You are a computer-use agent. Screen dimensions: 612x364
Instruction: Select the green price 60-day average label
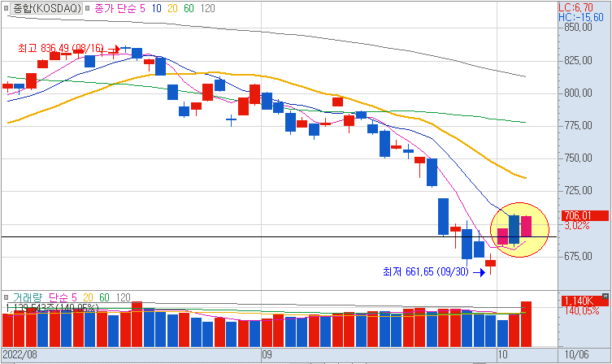pos(189,8)
